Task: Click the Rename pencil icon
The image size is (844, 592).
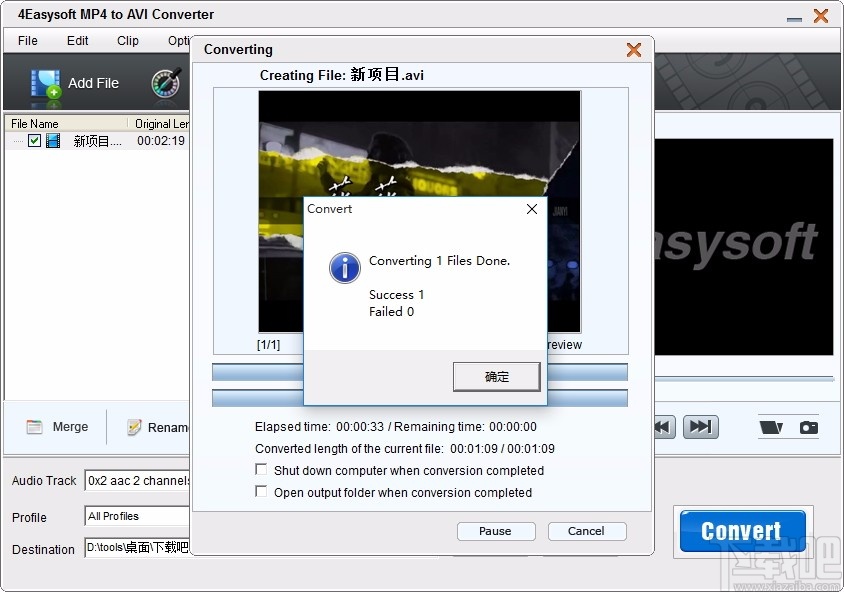Action: click(x=134, y=426)
